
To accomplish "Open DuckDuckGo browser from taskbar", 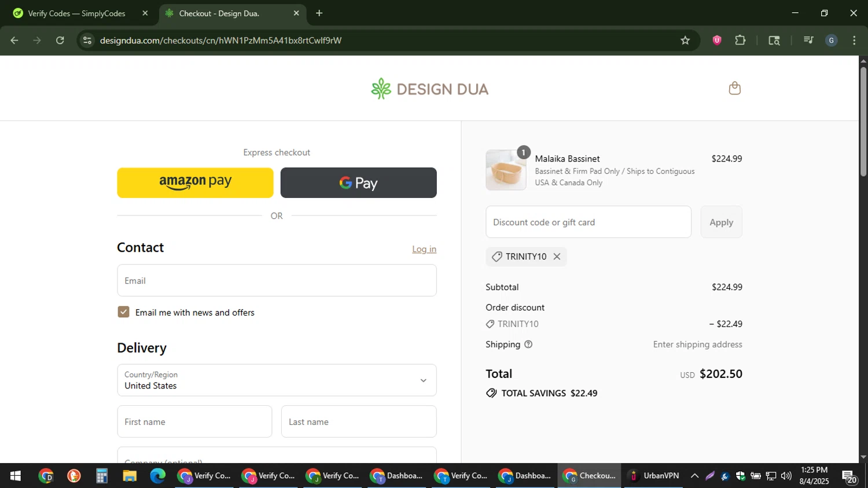I will [x=74, y=476].
